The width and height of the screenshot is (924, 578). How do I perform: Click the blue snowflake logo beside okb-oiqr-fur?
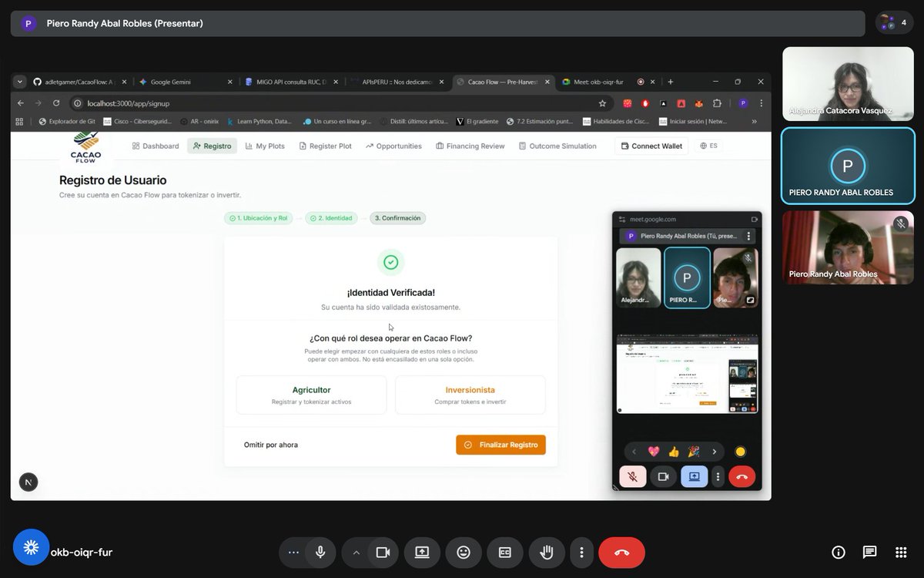(31, 547)
